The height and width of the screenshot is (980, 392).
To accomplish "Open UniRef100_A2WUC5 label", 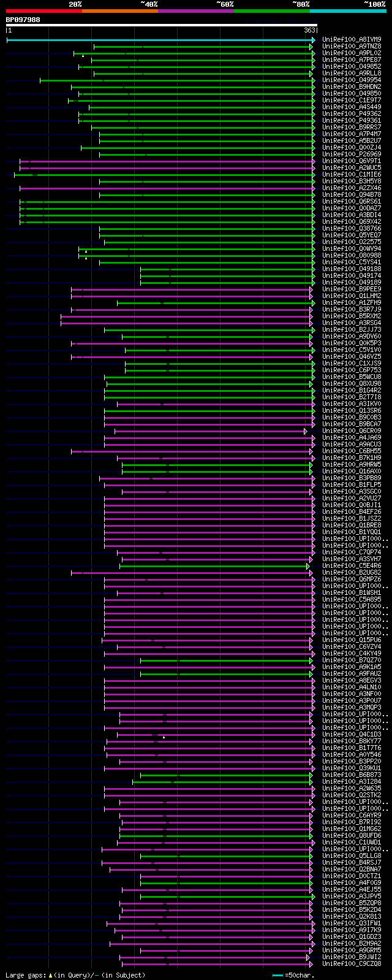I will click(x=352, y=168).
